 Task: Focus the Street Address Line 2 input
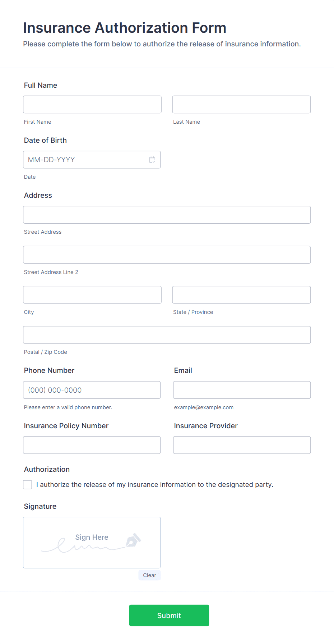pyautogui.click(x=167, y=255)
